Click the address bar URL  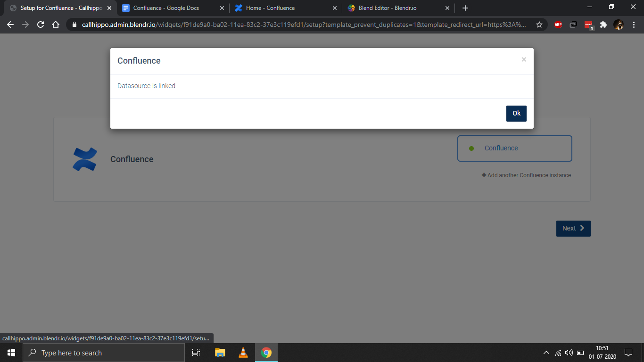pyautogui.click(x=304, y=25)
